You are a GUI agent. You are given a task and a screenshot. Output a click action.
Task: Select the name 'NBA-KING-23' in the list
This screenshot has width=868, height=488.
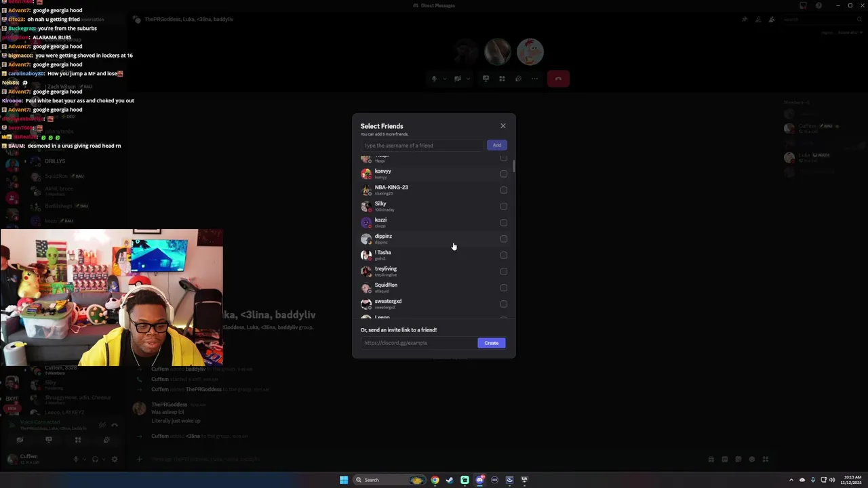391,188
